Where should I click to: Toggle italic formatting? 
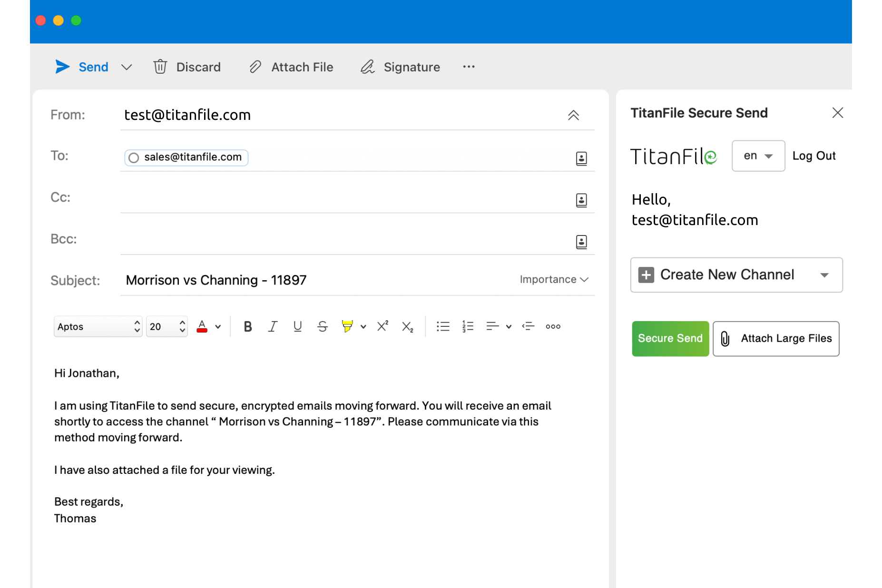273,326
